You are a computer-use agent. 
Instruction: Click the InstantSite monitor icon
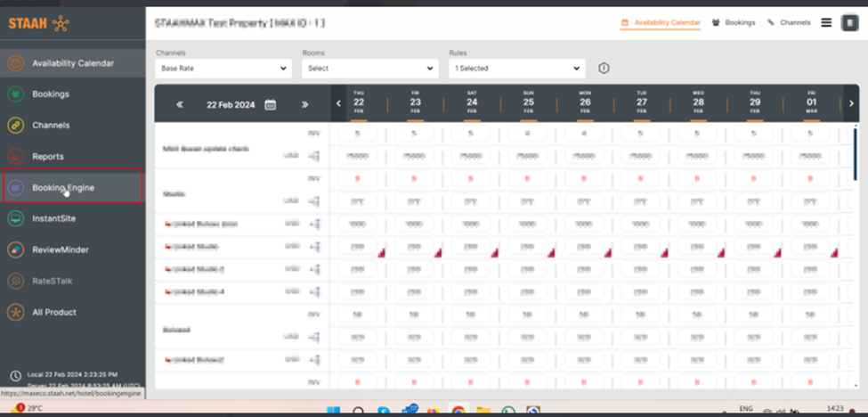pyautogui.click(x=15, y=218)
